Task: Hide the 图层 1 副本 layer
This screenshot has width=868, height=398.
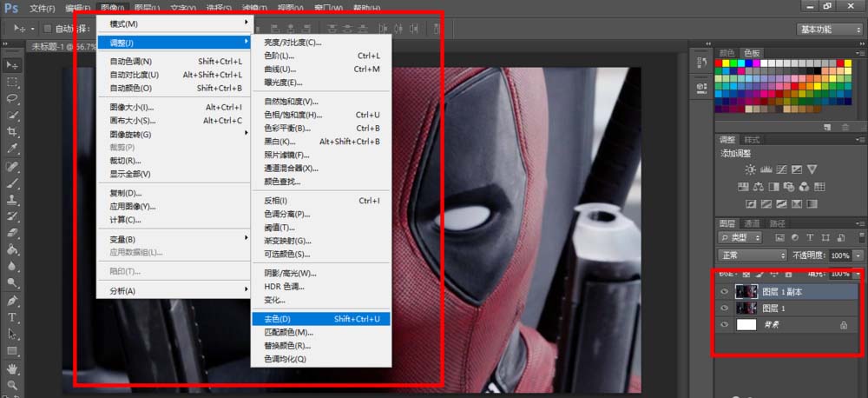Action: [x=724, y=292]
